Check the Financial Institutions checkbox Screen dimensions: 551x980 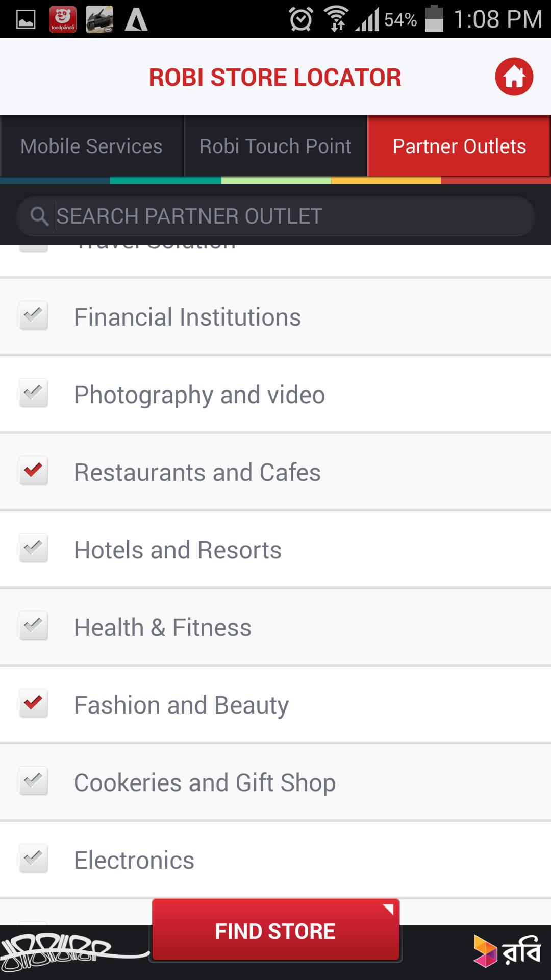click(x=33, y=315)
